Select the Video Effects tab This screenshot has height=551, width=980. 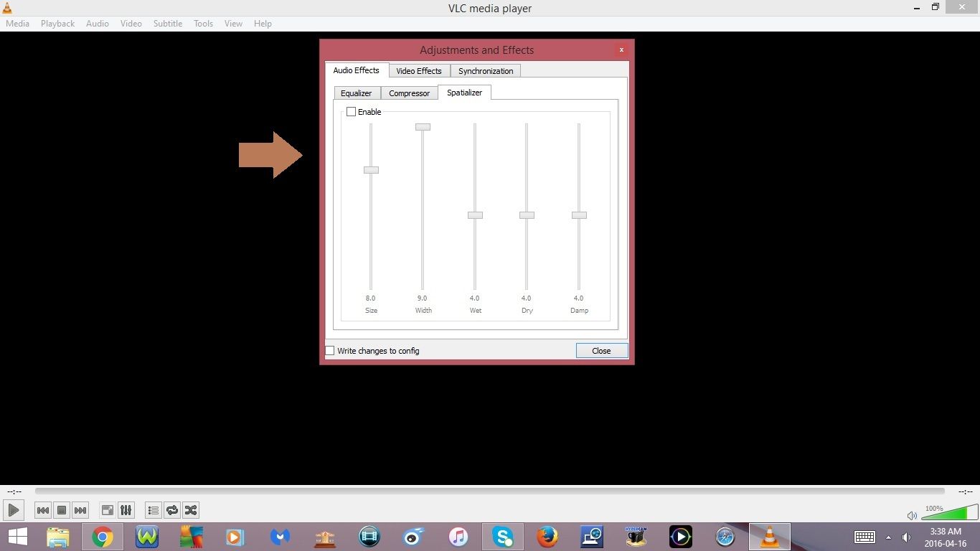tap(419, 70)
